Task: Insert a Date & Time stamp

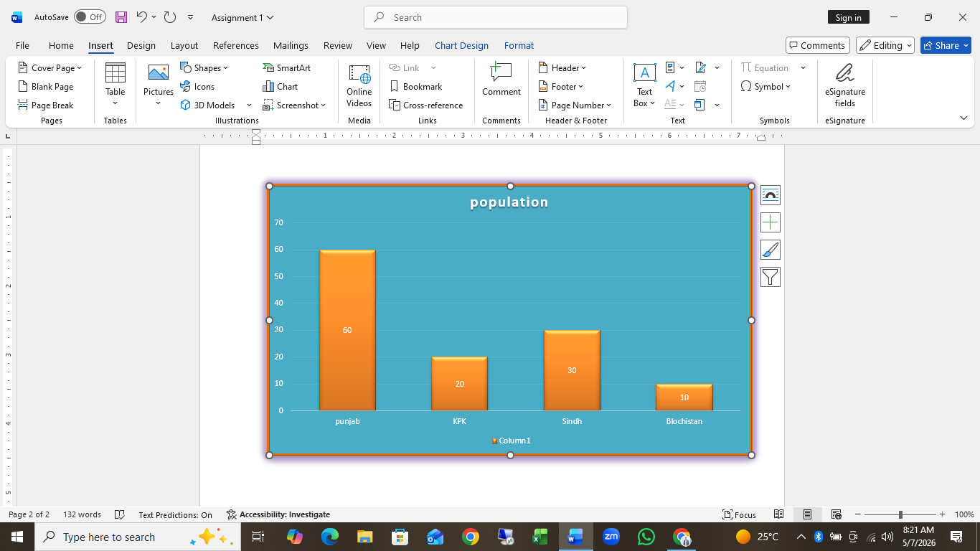Action: tap(700, 87)
